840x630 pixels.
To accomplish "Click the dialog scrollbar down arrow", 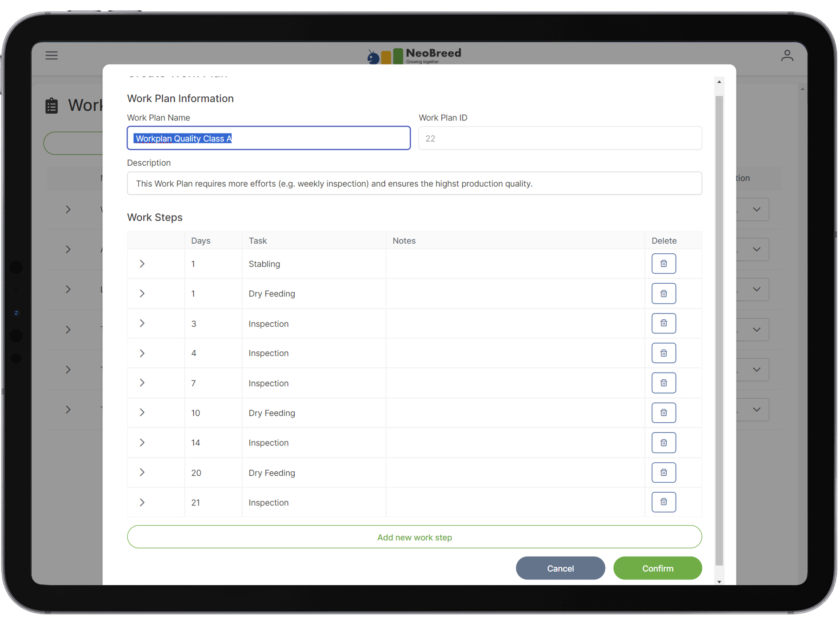I will tap(719, 582).
